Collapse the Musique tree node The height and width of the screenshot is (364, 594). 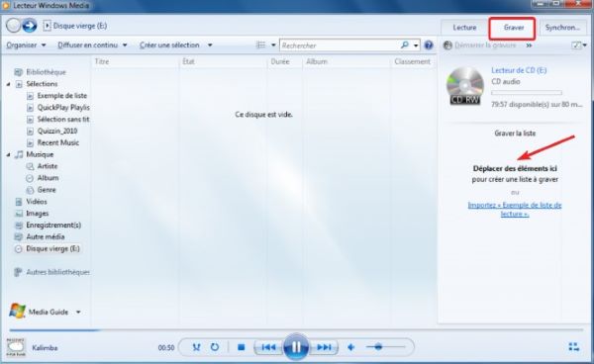[x=8, y=154]
